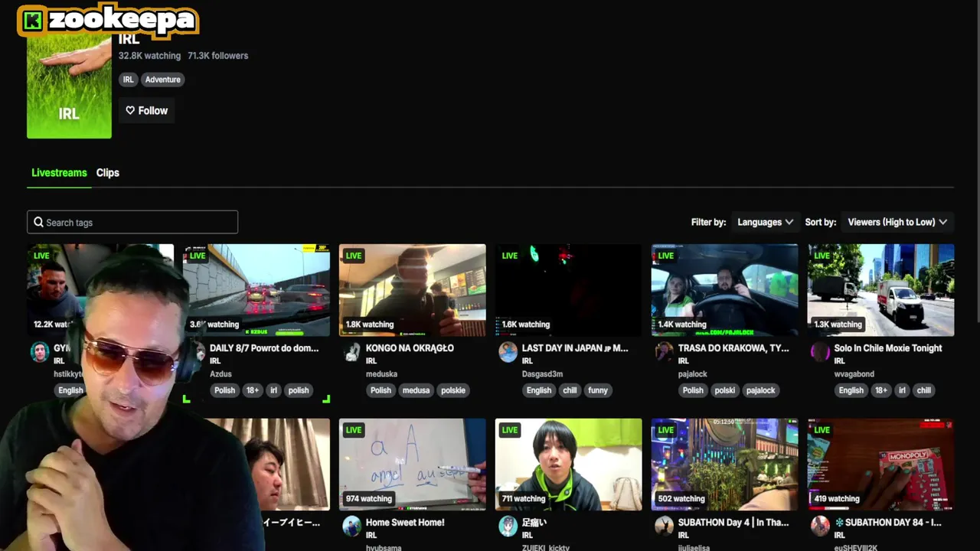Open the wvagabond channel avatar
The height and width of the screenshot is (551, 980).
tap(821, 352)
